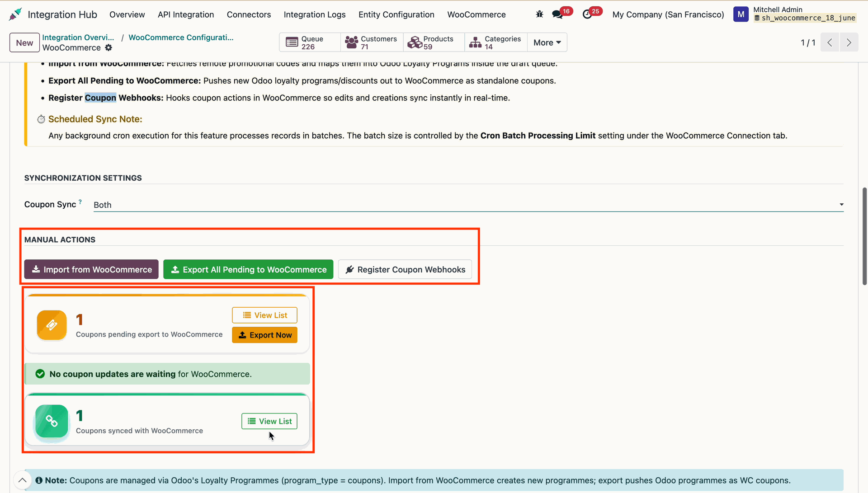This screenshot has height=493, width=868.
Task: Click 'Scheduled Sync Note:' heading
Action: pyautogui.click(x=95, y=119)
